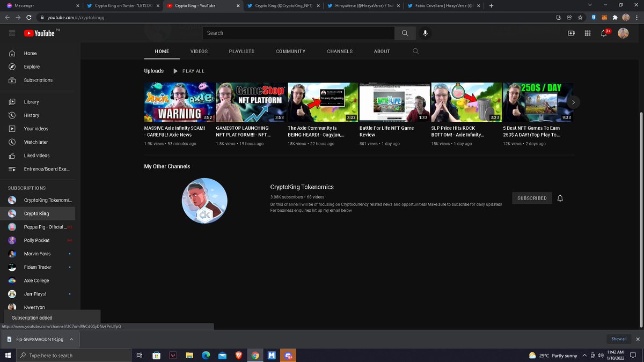This screenshot has width=644, height=362.
Task: Open Brave browser from taskbar
Action: click(238, 356)
